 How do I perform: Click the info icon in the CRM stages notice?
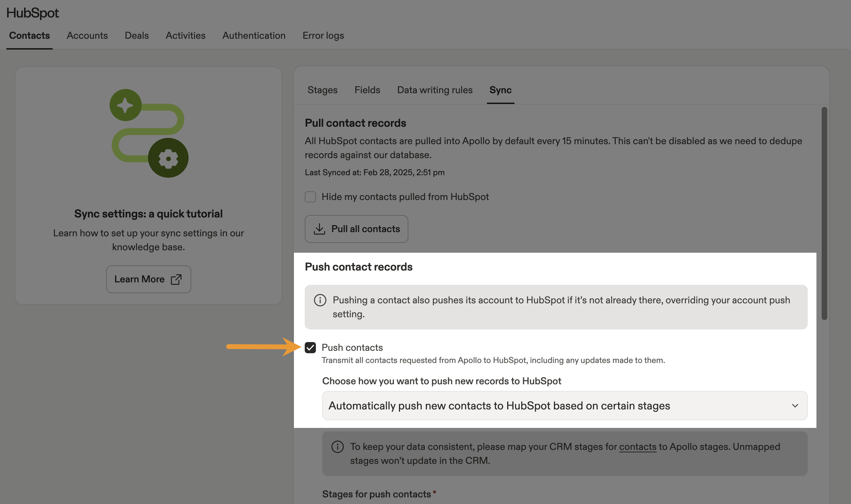pyautogui.click(x=338, y=447)
